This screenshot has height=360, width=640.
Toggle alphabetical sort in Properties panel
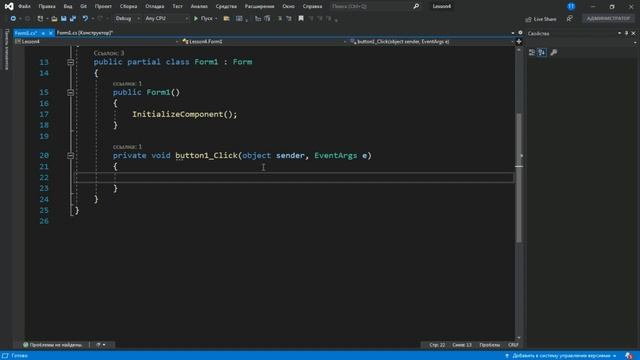(542, 52)
